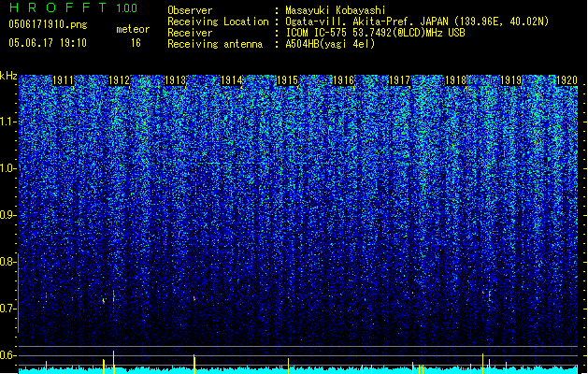Select the filename 0506171910.png
Screen dimensions: 588x374
click(x=48, y=24)
